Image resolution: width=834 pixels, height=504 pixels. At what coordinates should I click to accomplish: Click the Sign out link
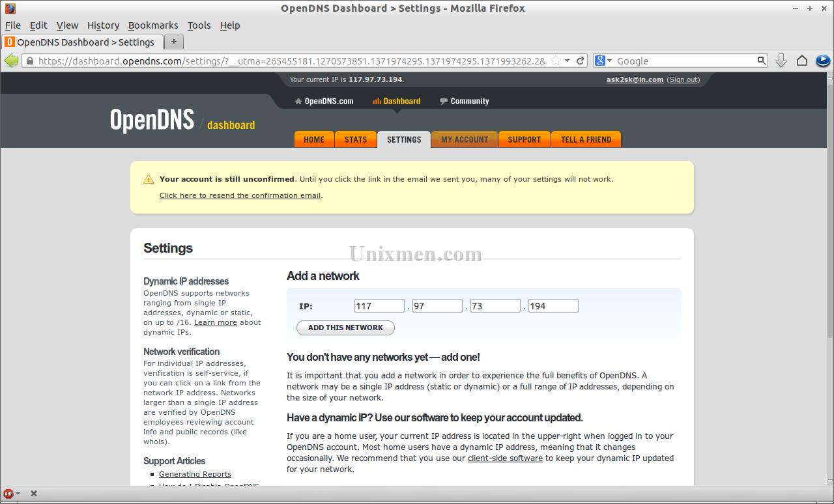click(684, 79)
